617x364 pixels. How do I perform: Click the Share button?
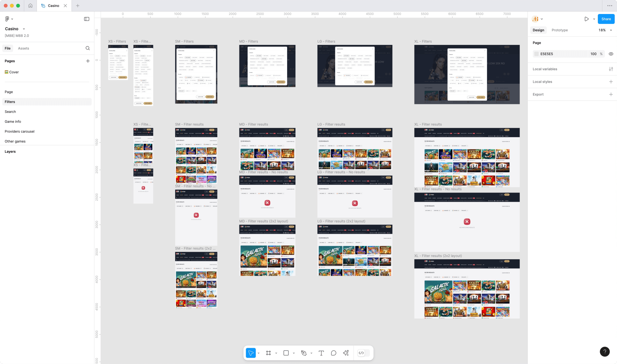point(606,19)
